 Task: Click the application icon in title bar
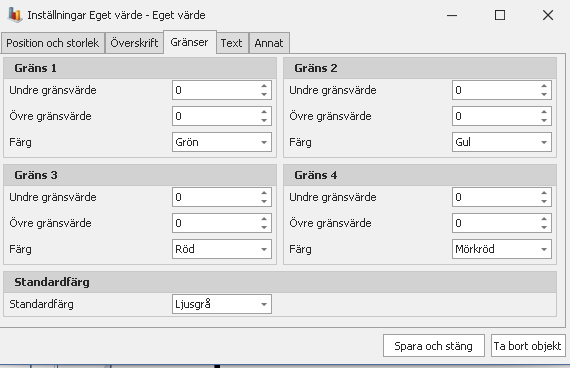(15, 15)
